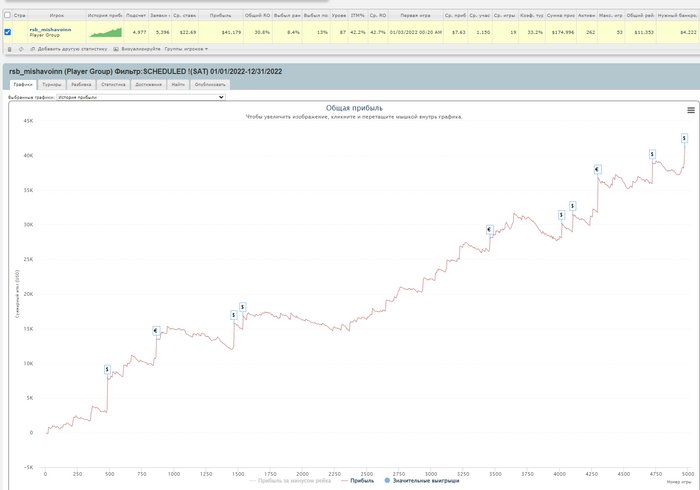The image size is (700, 490).
Task: Tick the select-all checkbox in the table header
Action: (x=7, y=15)
